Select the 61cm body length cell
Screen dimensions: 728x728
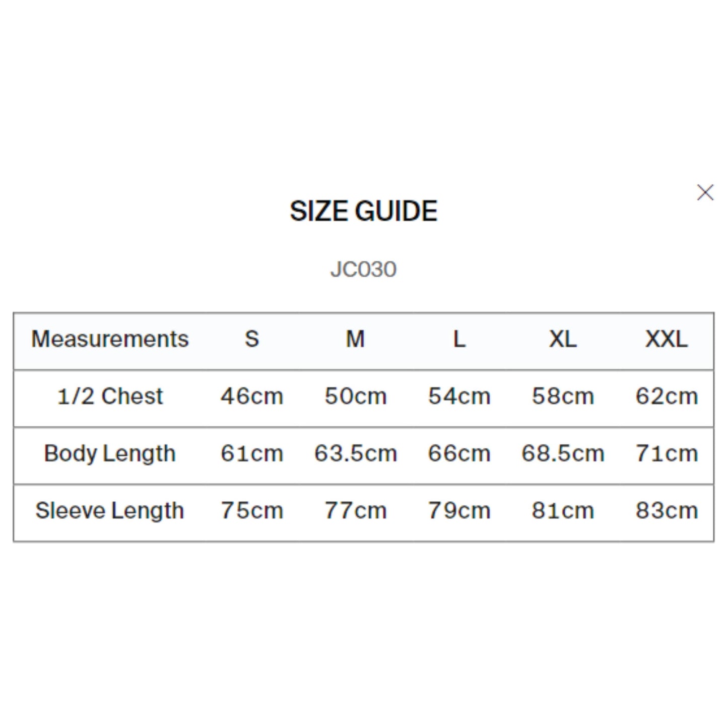[x=252, y=453]
